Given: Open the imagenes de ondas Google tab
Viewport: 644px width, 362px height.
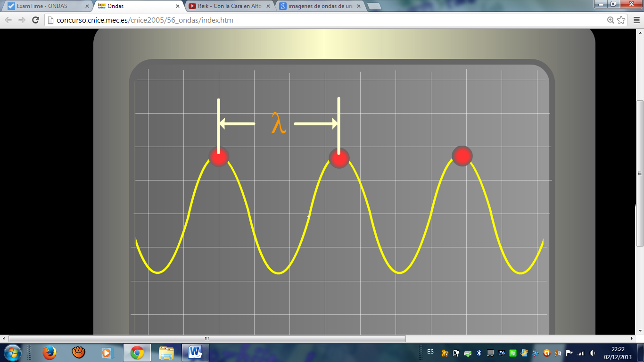Looking at the screenshot, I should click(319, 6).
